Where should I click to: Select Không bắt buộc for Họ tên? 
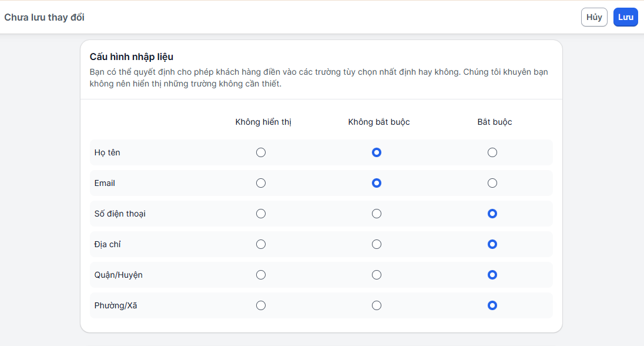pos(377,152)
